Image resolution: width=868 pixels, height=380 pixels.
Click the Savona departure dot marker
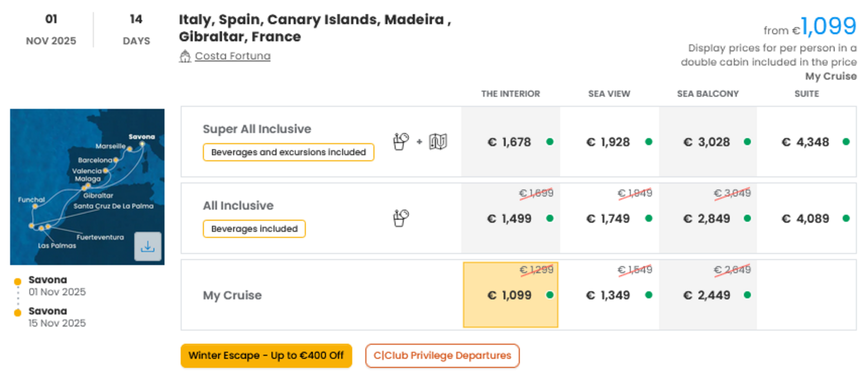pyautogui.click(x=18, y=281)
